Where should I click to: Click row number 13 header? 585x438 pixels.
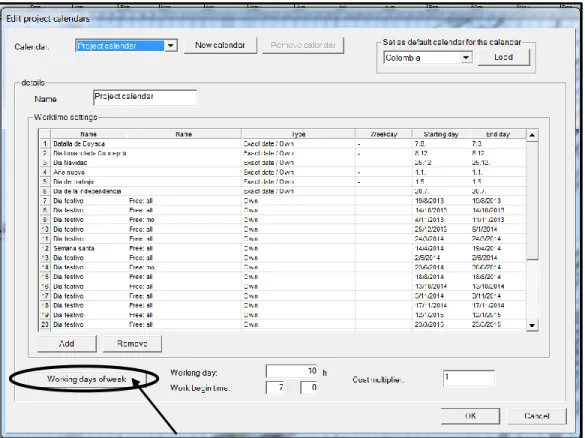tap(45, 258)
